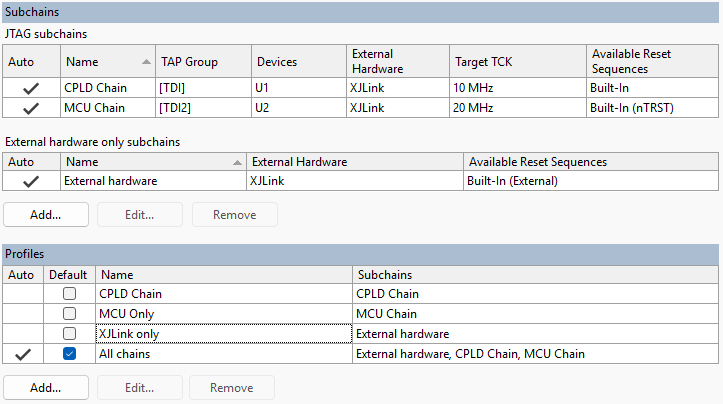Sort external hardware subchains by Name header
The width and height of the screenshot is (723, 404).
point(150,161)
